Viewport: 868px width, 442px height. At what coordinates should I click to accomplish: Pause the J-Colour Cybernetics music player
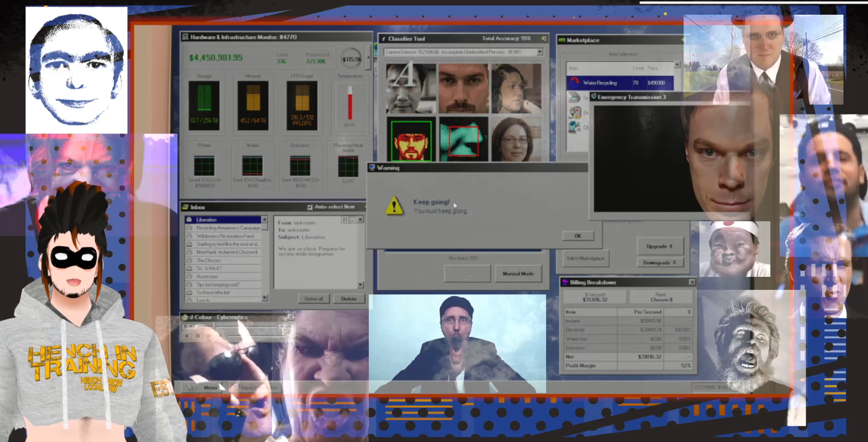[198, 336]
